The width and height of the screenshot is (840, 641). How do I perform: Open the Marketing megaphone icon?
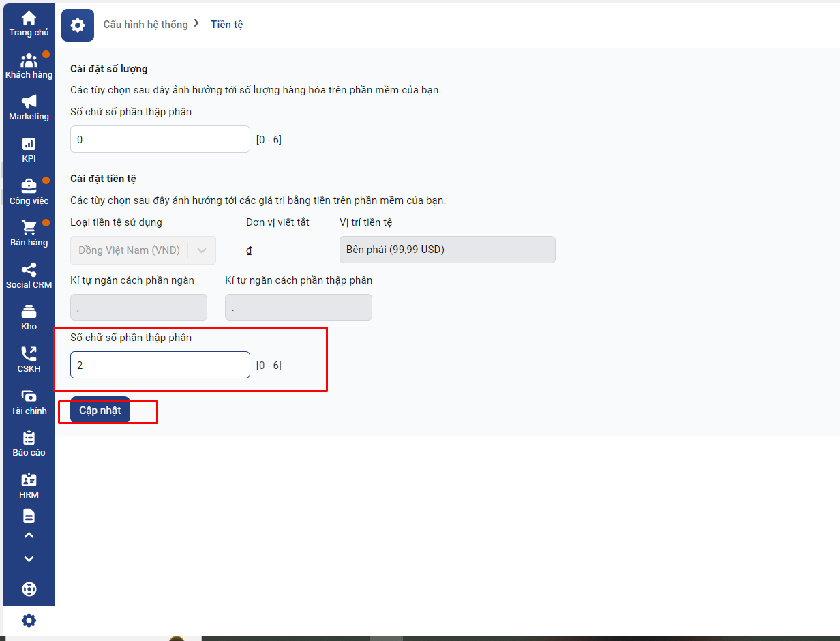(29, 102)
